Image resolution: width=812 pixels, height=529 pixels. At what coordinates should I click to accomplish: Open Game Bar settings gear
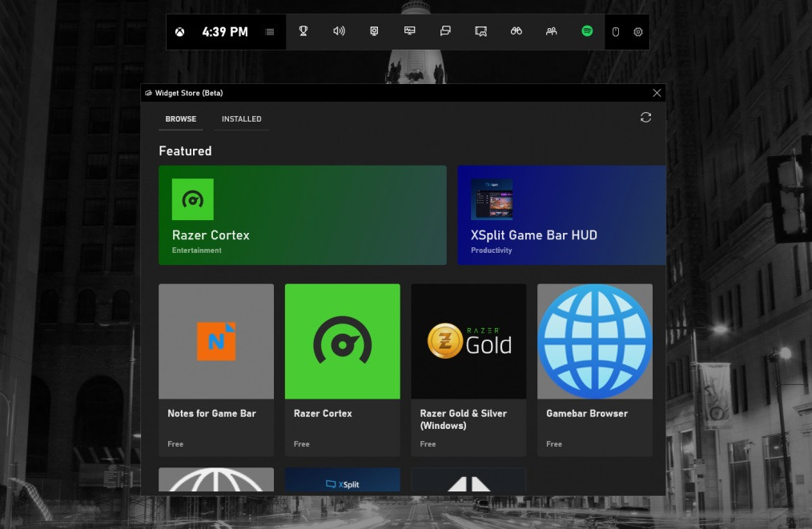[x=638, y=32]
